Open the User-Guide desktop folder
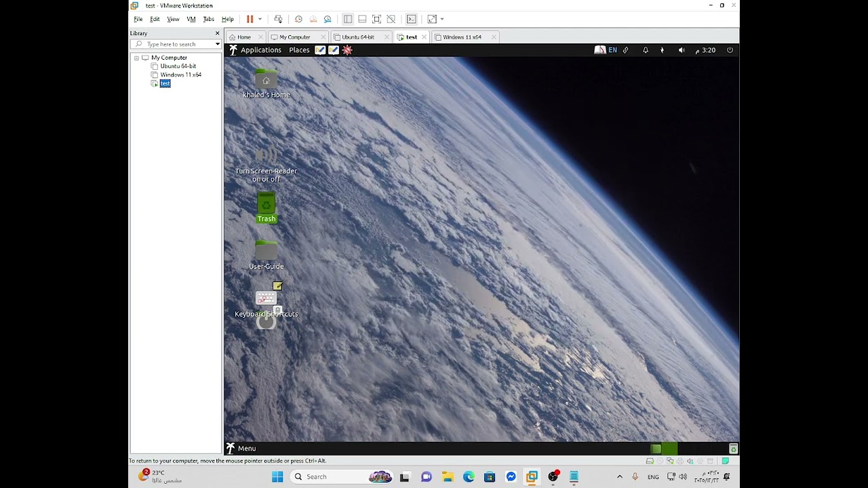Viewport: 868px width, 488px height. click(266, 255)
